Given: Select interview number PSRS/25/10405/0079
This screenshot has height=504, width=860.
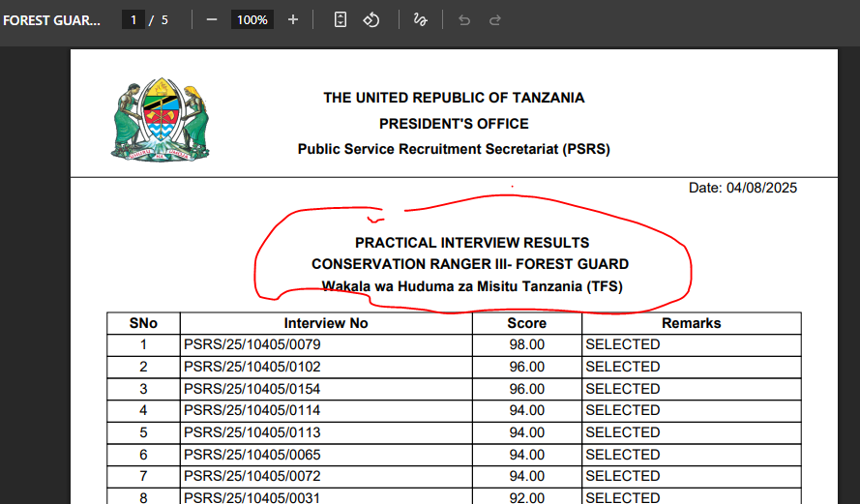Looking at the screenshot, I should click(x=252, y=344).
